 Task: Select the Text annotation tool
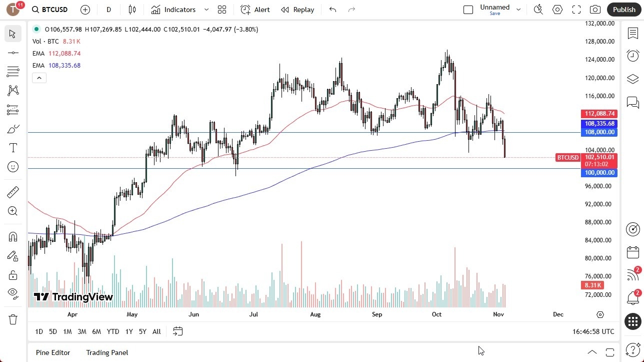[x=12, y=147]
